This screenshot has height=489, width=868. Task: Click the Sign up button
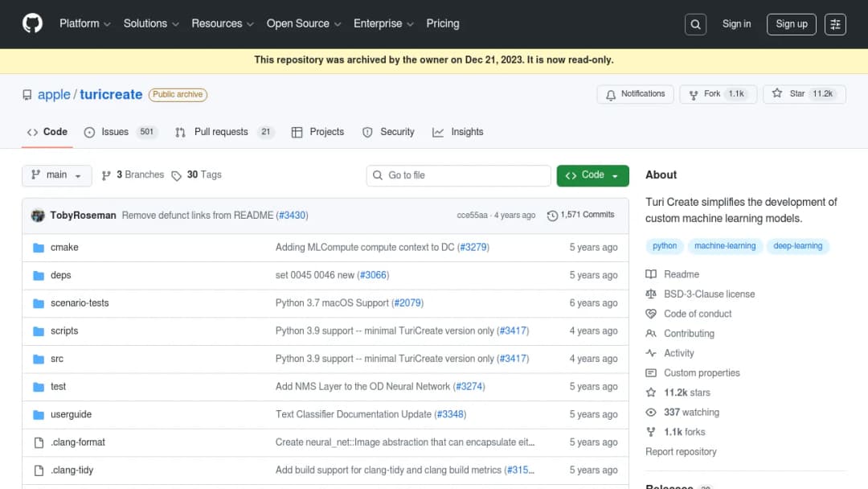791,24
